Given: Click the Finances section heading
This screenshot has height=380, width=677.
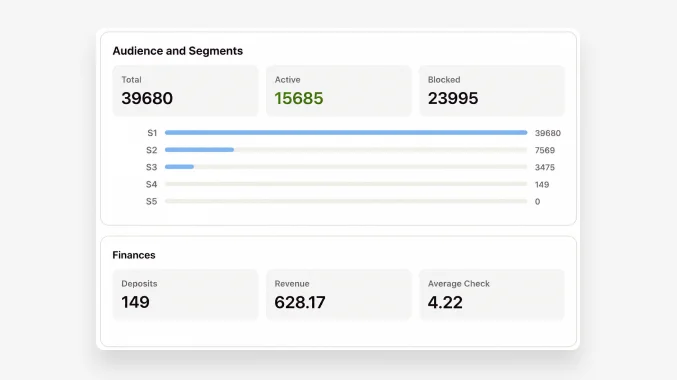Looking at the screenshot, I should pos(134,255).
